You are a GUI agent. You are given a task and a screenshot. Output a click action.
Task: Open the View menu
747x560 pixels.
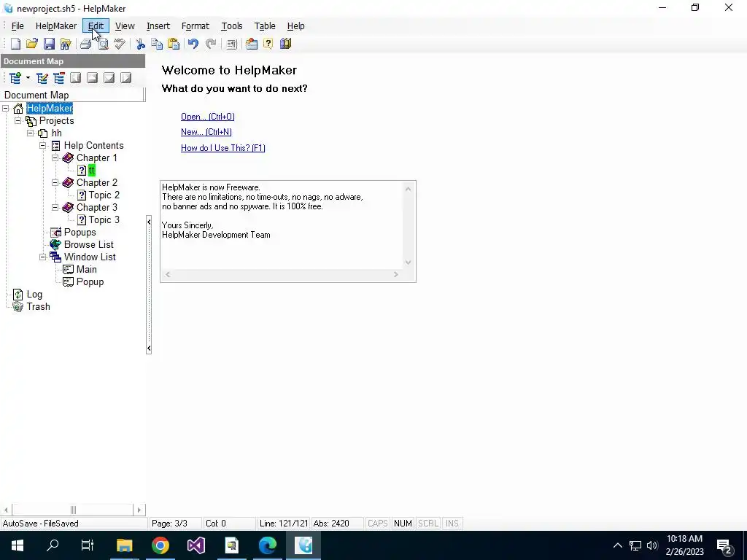(x=125, y=26)
